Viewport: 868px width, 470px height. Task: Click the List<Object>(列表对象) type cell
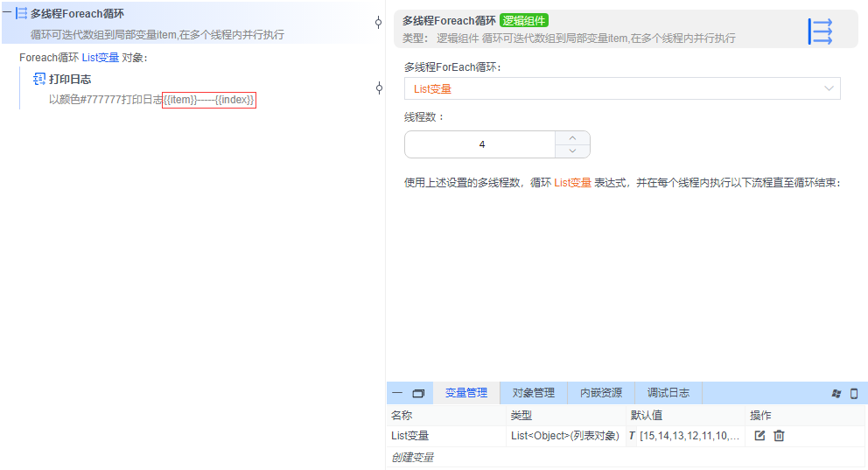[x=566, y=436]
